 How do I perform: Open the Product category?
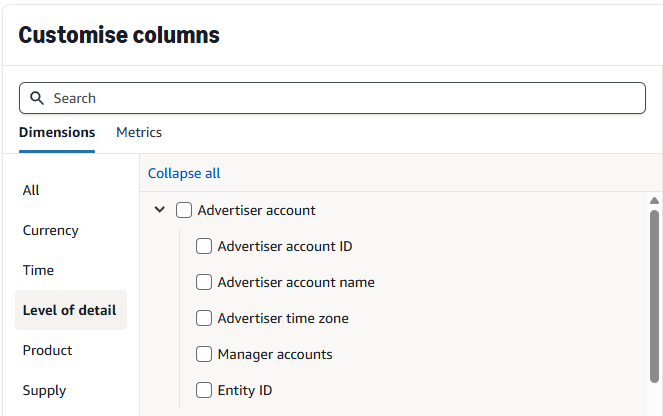coord(48,350)
